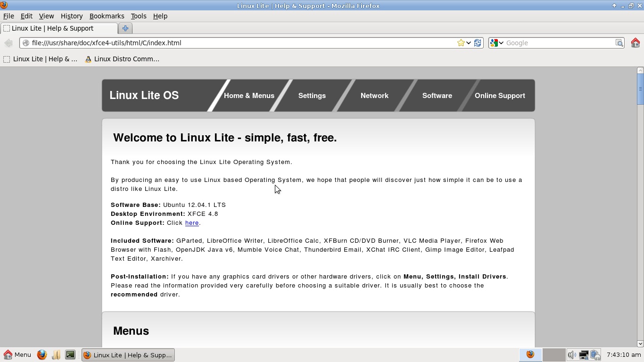Open a new tab with the plus button

[x=125, y=28]
